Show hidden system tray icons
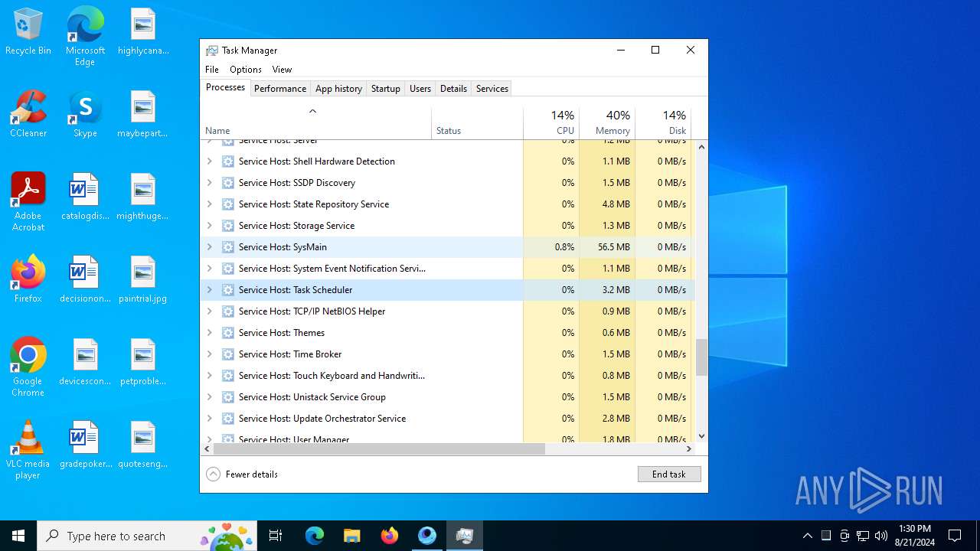 [x=807, y=536]
